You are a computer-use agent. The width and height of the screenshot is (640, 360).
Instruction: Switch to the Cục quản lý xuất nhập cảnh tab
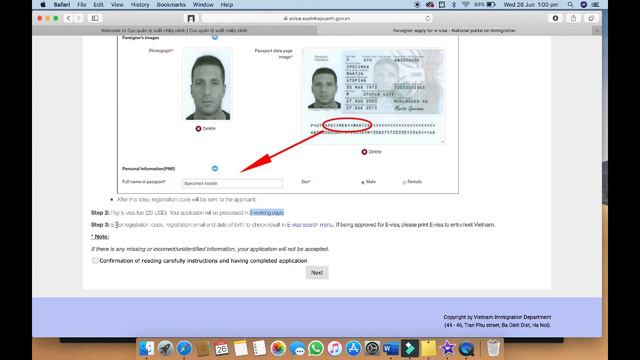(174, 31)
